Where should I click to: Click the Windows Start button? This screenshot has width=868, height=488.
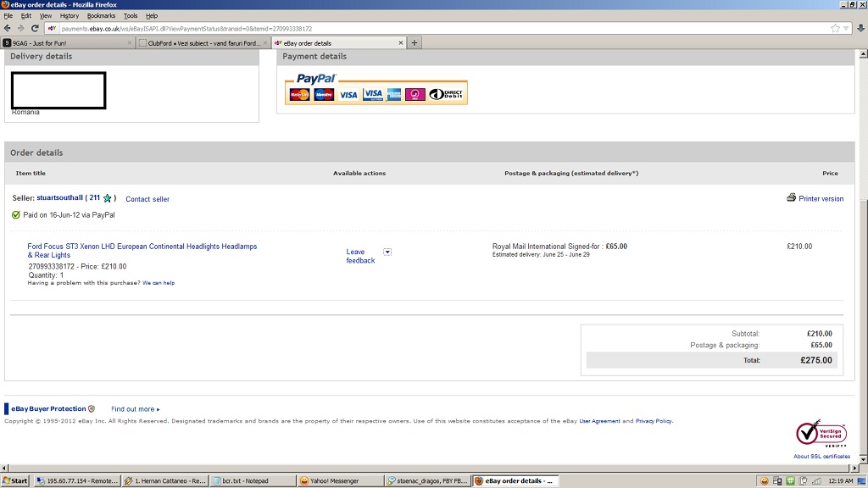point(15,480)
